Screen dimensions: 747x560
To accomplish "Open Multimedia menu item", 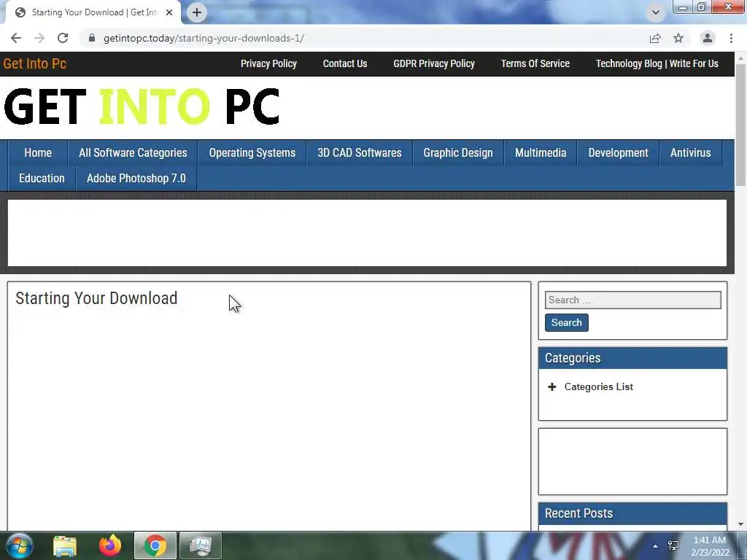I will coord(541,153).
